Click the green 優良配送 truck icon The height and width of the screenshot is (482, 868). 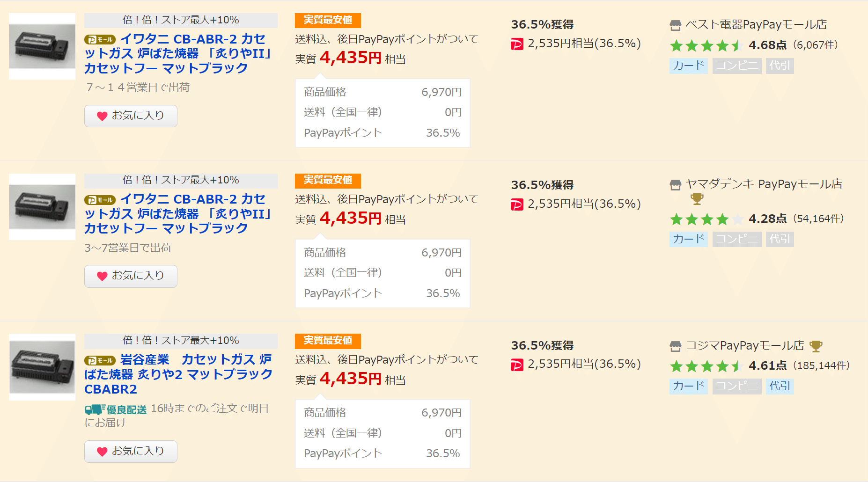click(x=95, y=409)
